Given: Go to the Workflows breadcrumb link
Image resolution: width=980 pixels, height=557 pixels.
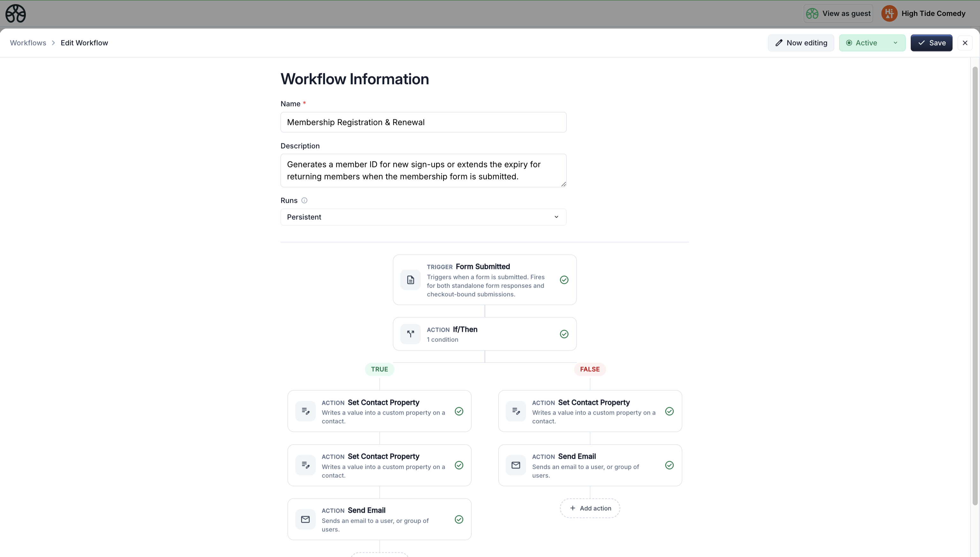Looking at the screenshot, I should [x=28, y=43].
